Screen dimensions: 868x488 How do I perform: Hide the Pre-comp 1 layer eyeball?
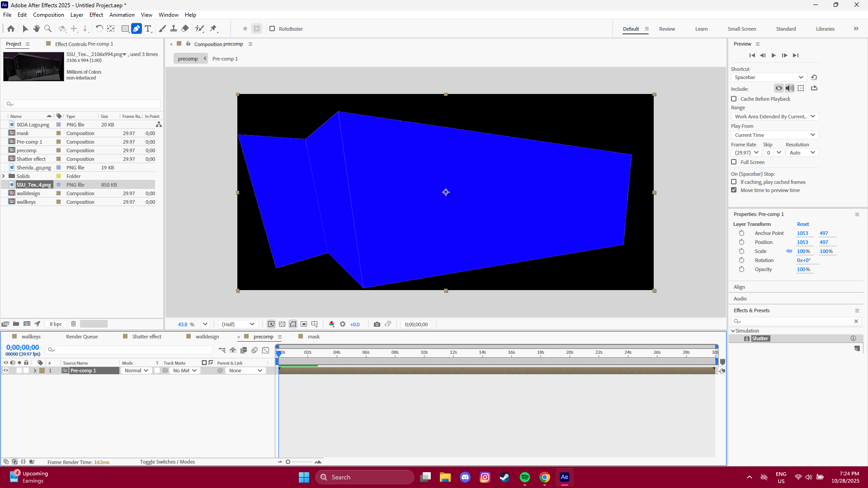[x=6, y=370]
